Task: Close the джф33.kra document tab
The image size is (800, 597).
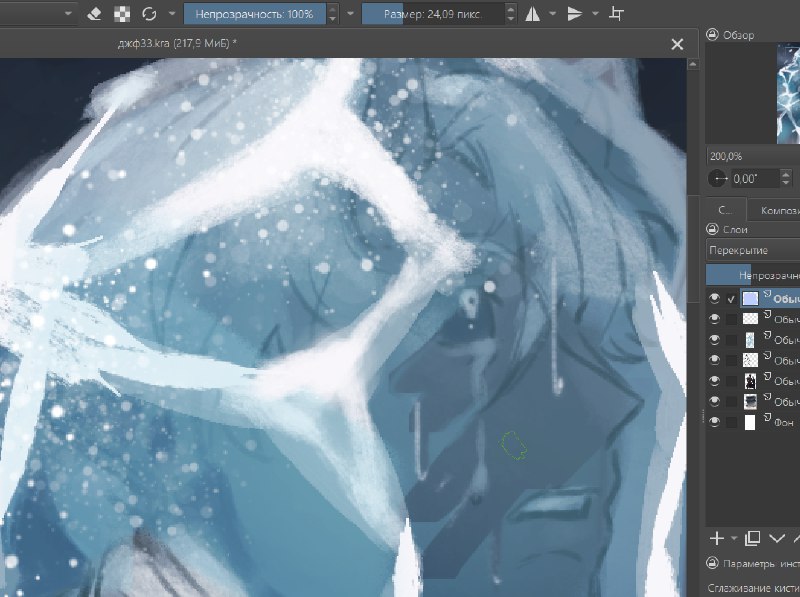Action: 677,44
